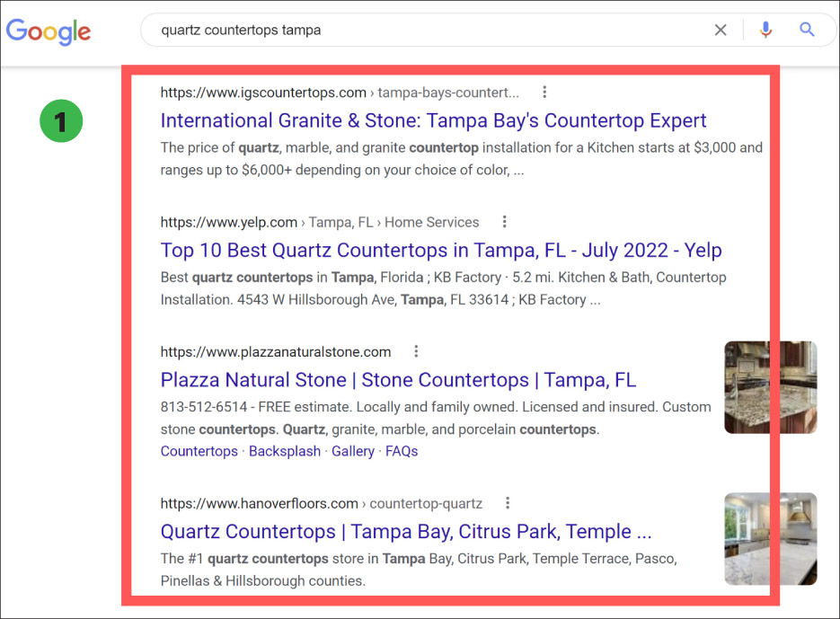
Task: Click the Gallery sitelink under Plazza
Action: (x=353, y=451)
